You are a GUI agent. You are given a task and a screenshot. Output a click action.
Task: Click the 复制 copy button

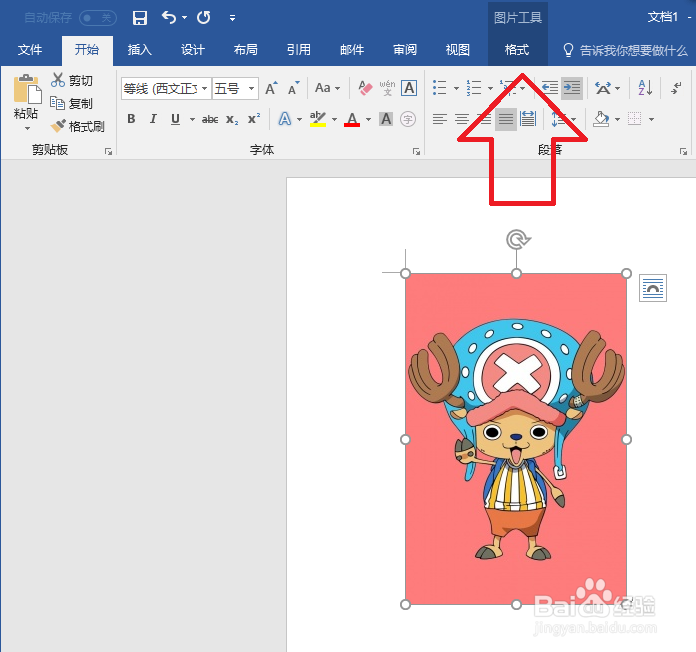tap(72, 103)
